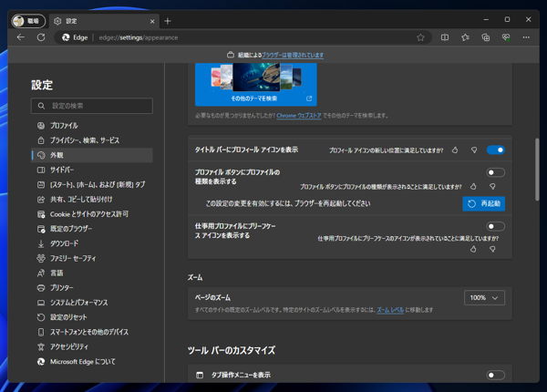Open Browser Essentials heart icon
547x392 pixels.
[505, 37]
